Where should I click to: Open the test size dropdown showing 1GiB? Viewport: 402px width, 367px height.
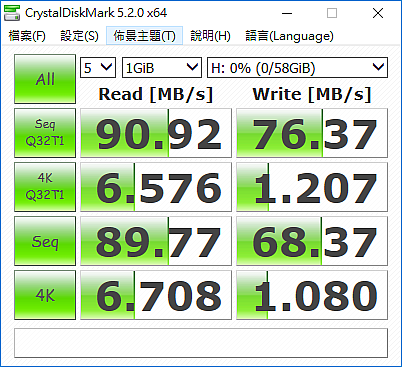coord(162,68)
